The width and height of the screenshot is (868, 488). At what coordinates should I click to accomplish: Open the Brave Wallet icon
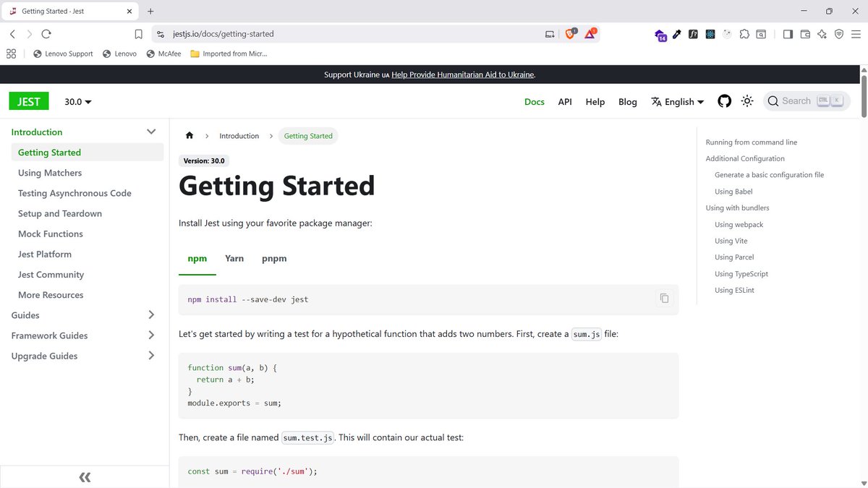pyautogui.click(x=805, y=34)
